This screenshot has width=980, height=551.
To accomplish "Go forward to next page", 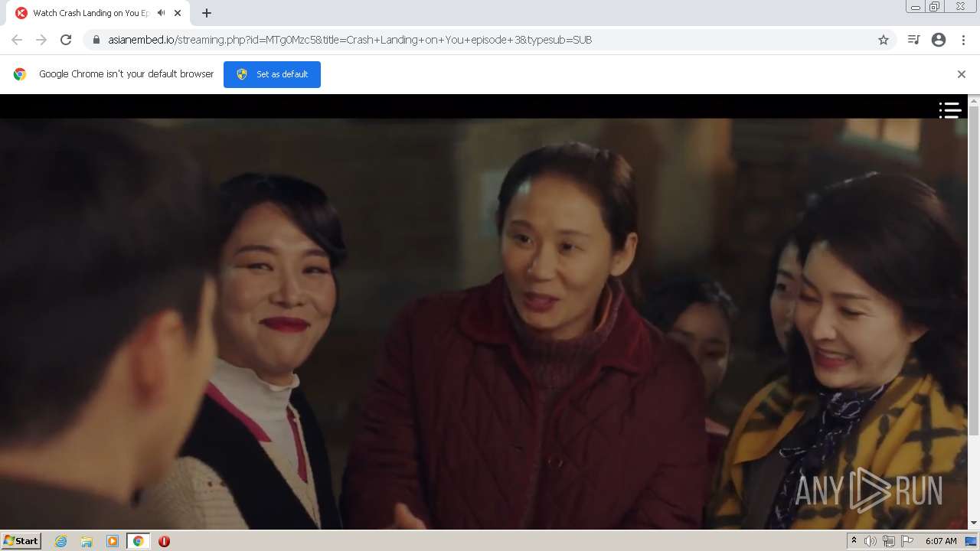I will (41, 40).
